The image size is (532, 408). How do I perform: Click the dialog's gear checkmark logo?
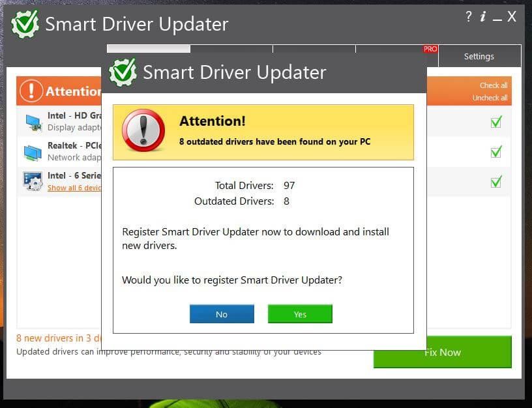coord(123,72)
